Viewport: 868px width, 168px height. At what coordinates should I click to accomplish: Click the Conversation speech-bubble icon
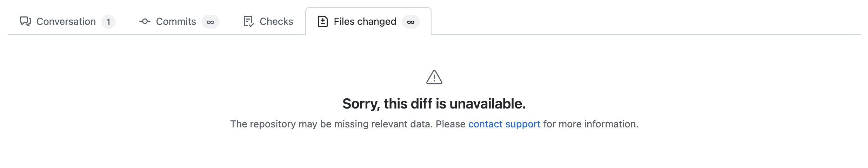pos(25,21)
